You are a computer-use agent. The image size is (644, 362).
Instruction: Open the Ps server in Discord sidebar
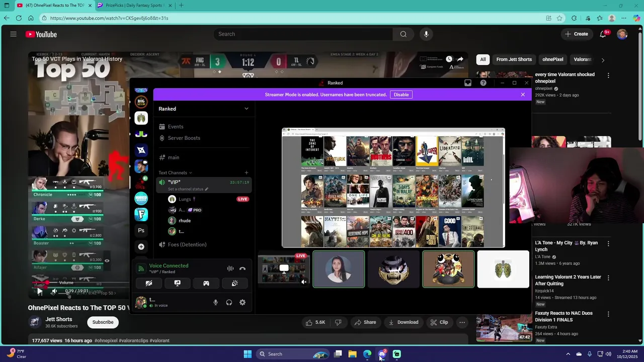click(x=141, y=230)
